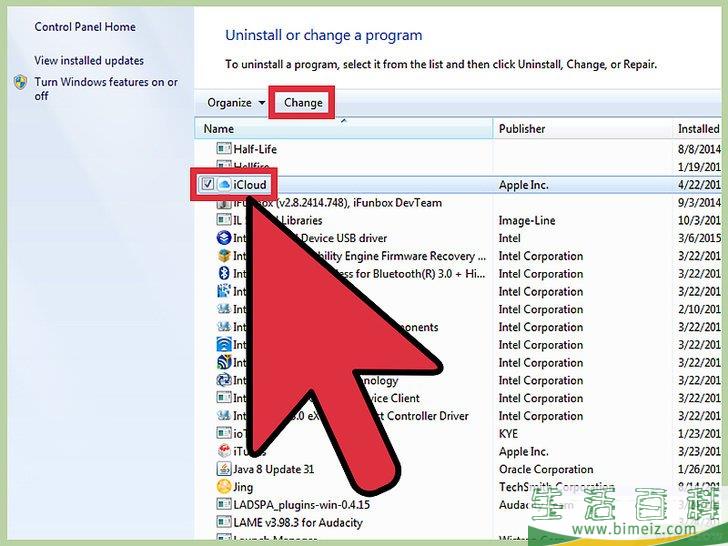Click the Intel Device USB driver icon
728x546 pixels.
[x=224, y=238]
